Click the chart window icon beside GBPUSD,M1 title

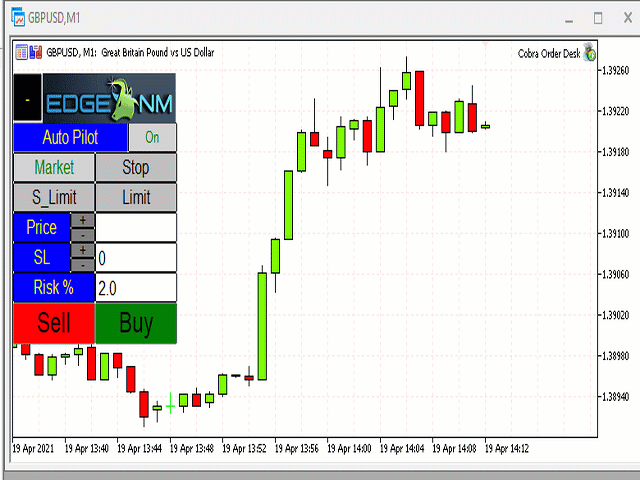[18, 18]
